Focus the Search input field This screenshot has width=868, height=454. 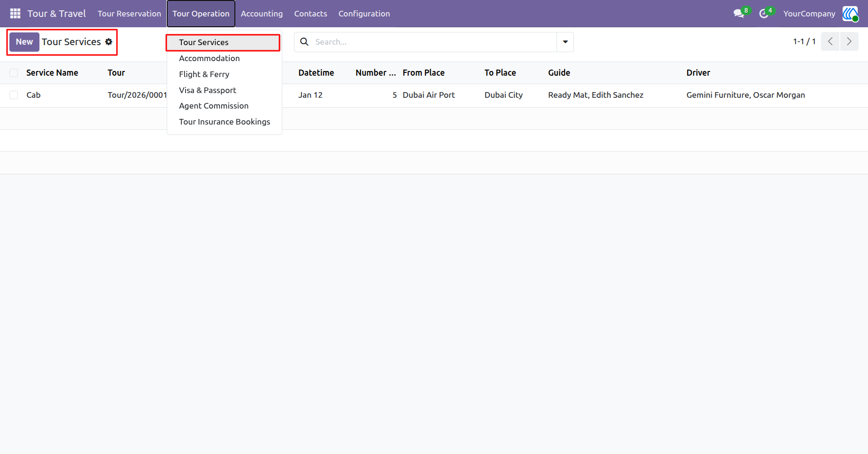pyautogui.click(x=434, y=42)
